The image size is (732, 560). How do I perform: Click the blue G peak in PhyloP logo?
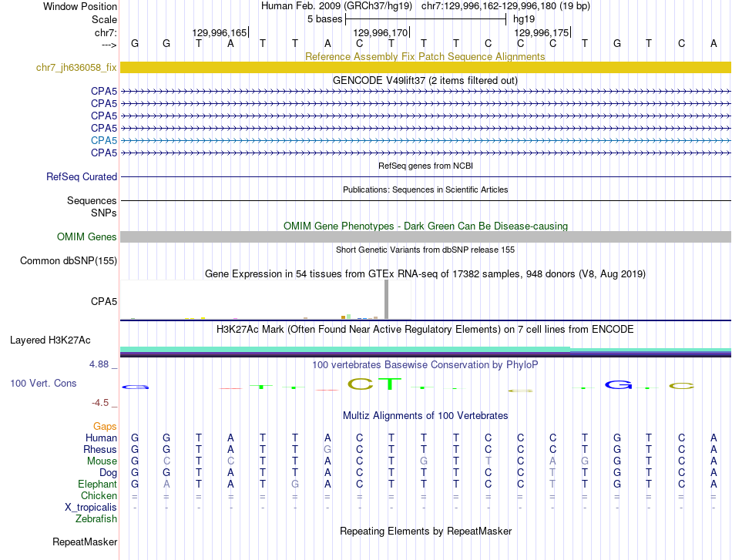click(x=618, y=385)
